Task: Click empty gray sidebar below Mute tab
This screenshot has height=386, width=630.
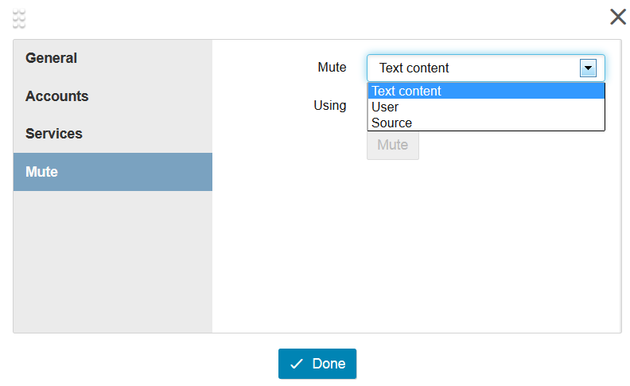Action: tap(113, 261)
